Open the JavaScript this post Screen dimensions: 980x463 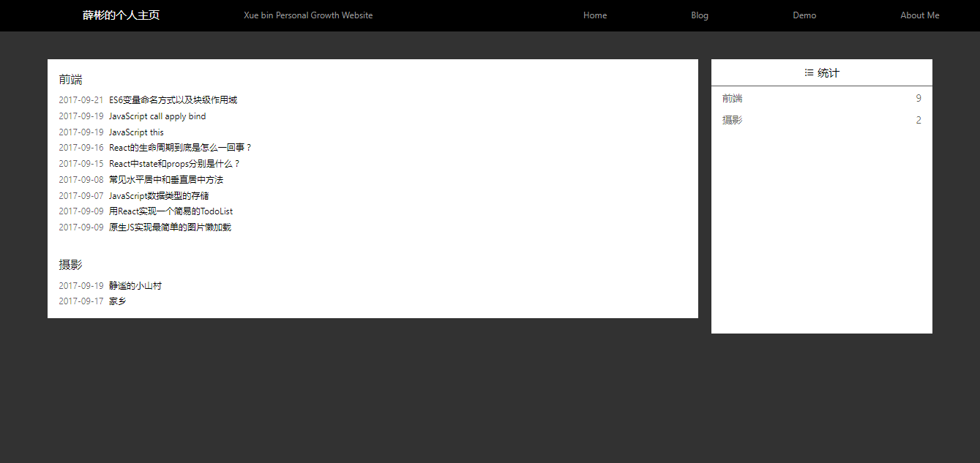point(136,132)
